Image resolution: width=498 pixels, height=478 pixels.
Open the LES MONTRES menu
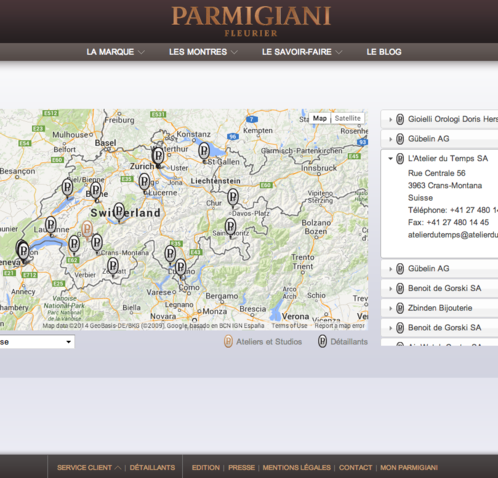pyautogui.click(x=203, y=52)
